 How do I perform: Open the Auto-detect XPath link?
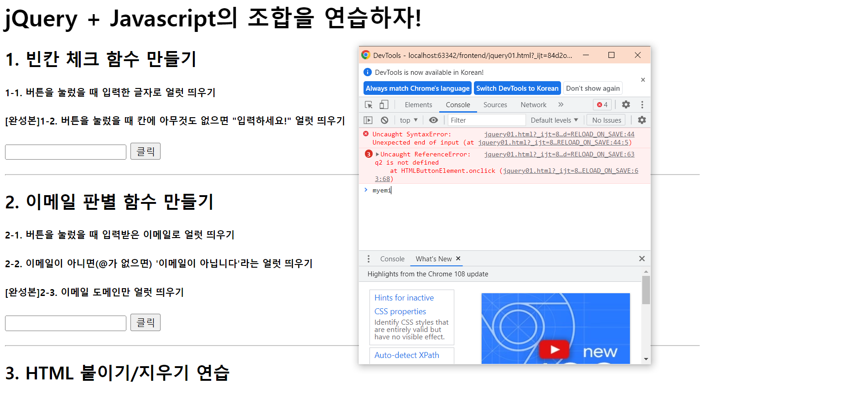coord(407,355)
